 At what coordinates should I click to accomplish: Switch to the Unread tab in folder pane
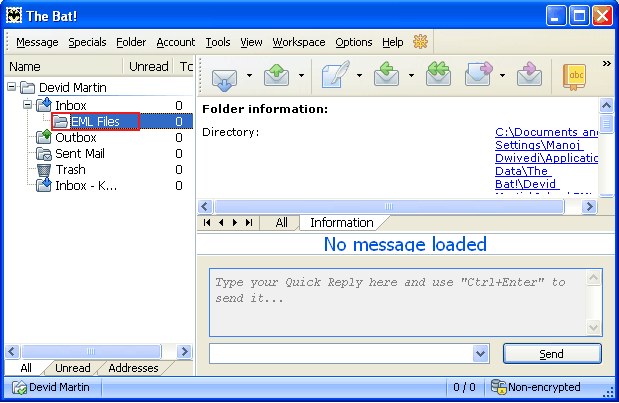click(73, 368)
